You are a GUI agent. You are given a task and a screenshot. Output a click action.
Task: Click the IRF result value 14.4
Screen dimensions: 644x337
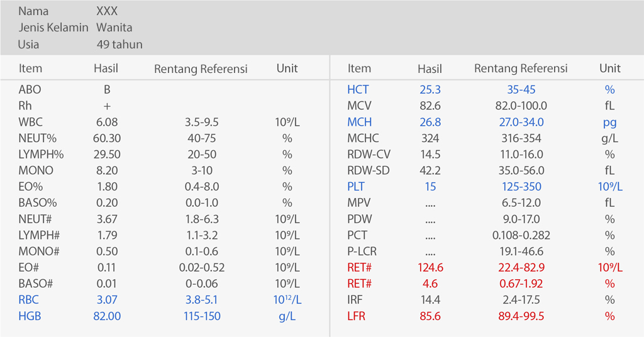pos(430,300)
